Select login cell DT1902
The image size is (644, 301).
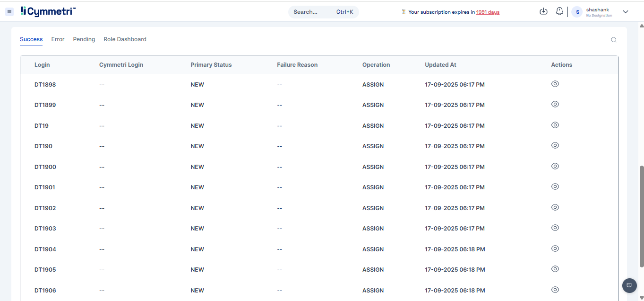pos(45,208)
